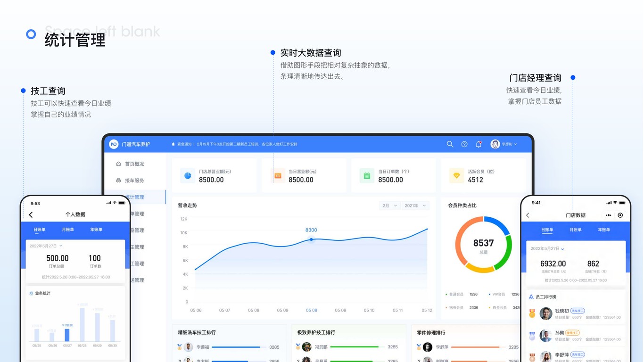644x362 pixels.
Task: Click the VIP会员 legend entry
Action: 504,295
